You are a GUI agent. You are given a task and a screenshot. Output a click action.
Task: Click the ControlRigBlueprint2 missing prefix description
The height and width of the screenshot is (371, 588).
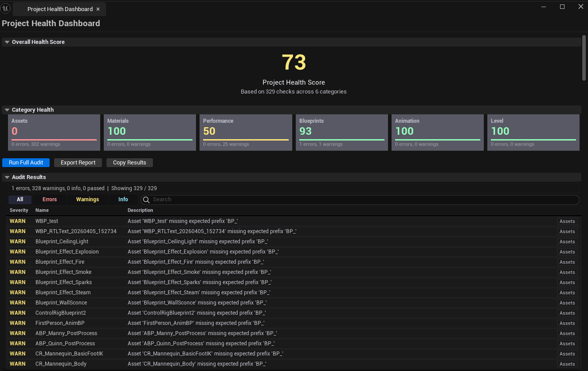click(197, 313)
